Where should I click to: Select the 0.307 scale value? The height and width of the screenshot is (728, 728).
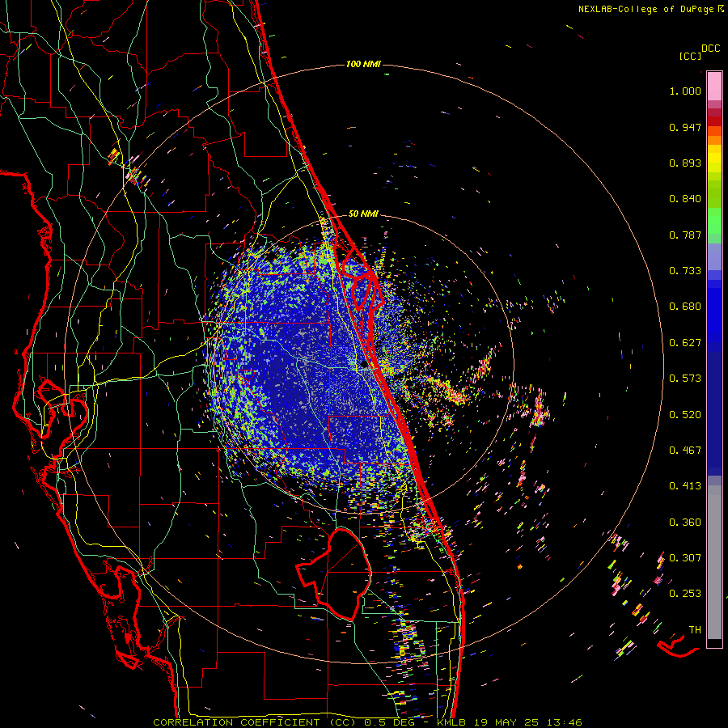(x=685, y=557)
